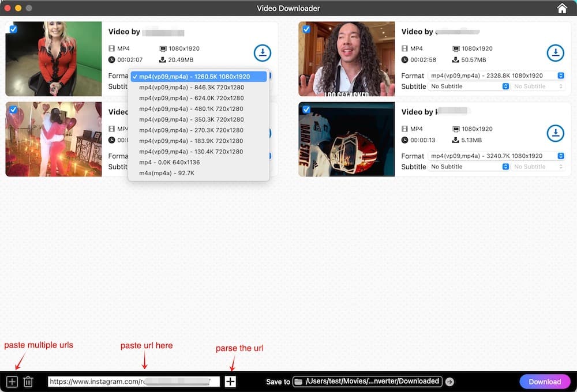The image size is (577, 392).
Task: Select the 846.3K 720x1280 format option
Action: 191,87
